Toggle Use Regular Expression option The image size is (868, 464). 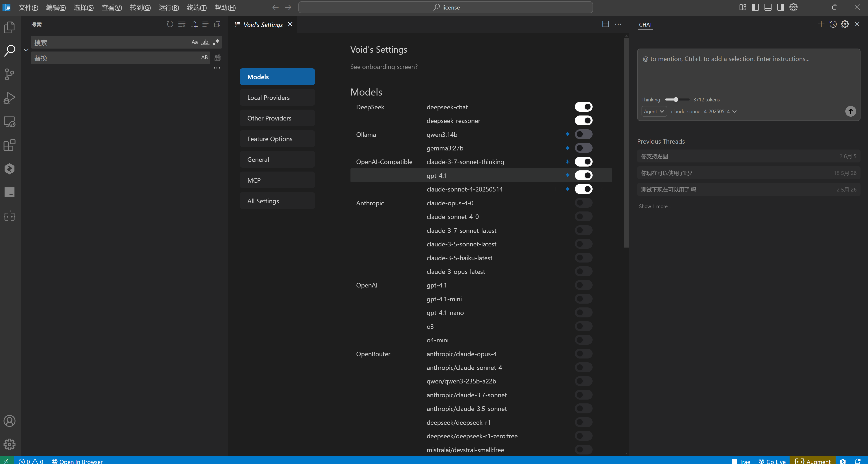[216, 42]
